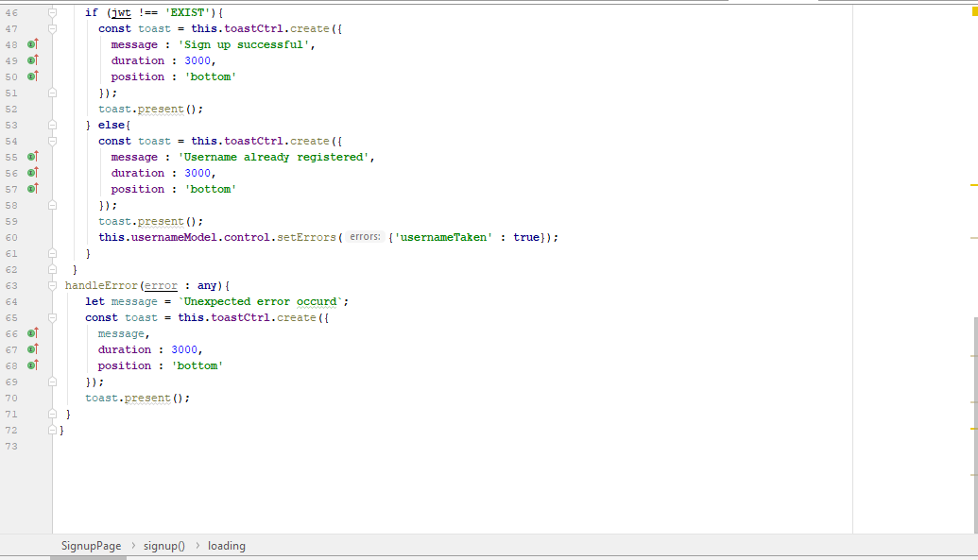Click the gutter icon beside 'bottom' on line 57
The height and width of the screenshot is (560, 978).
tap(33, 189)
